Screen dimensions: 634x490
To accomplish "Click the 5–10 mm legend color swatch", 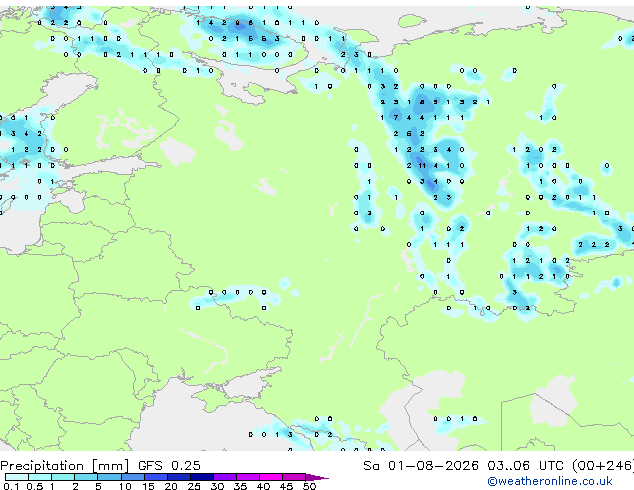I will 109,477.
